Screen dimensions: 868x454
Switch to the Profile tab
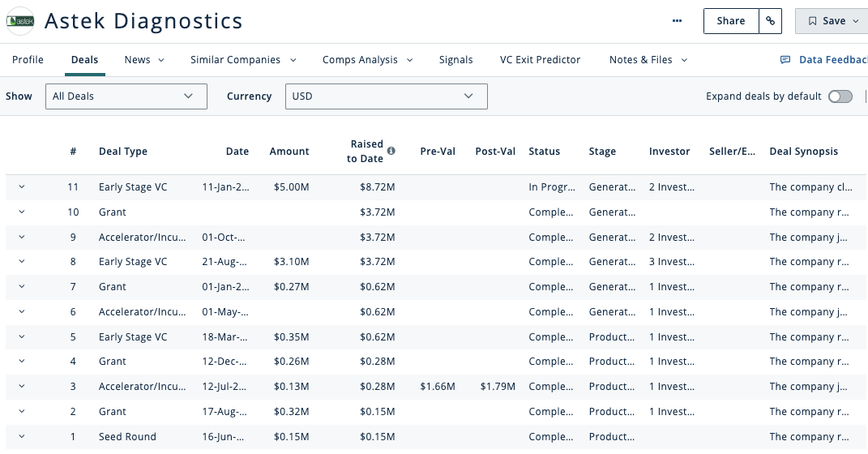(x=28, y=60)
